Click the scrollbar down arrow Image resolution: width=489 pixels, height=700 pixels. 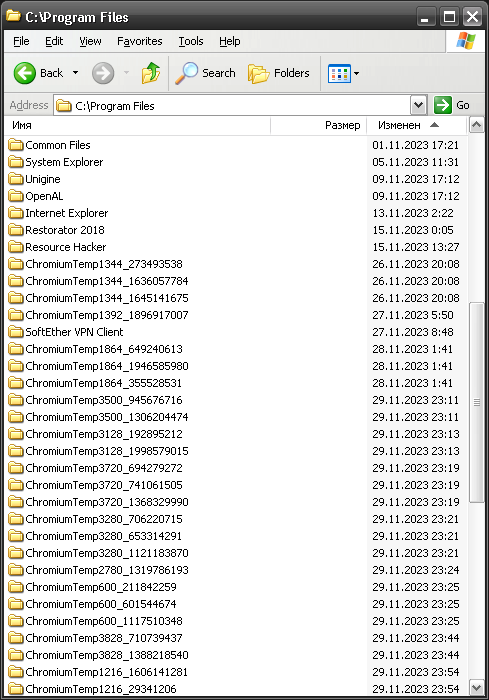click(x=476, y=688)
